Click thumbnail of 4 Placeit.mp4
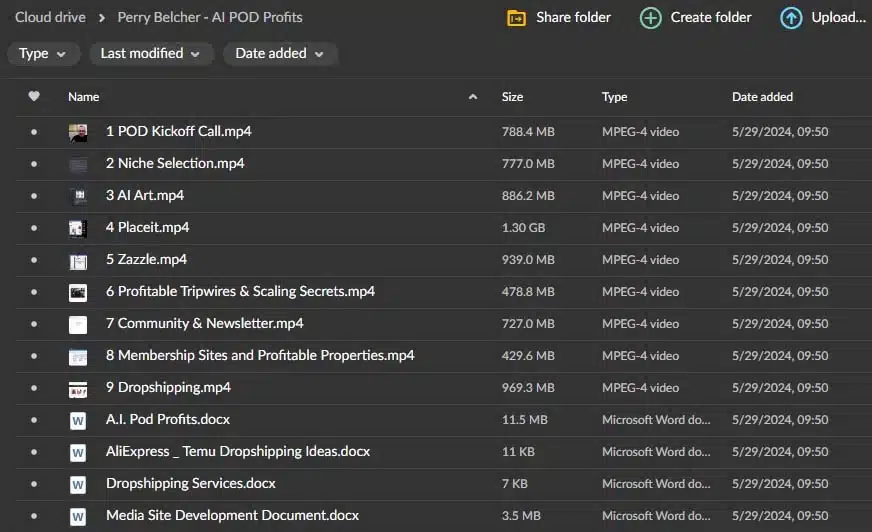This screenshot has height=532, width=872. [x=78, y=228]
